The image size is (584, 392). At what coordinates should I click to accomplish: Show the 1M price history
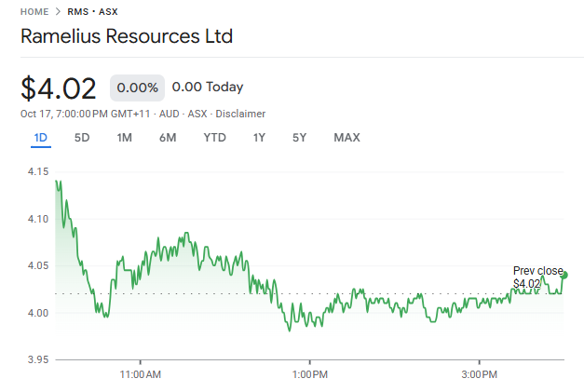coord(124,138)
